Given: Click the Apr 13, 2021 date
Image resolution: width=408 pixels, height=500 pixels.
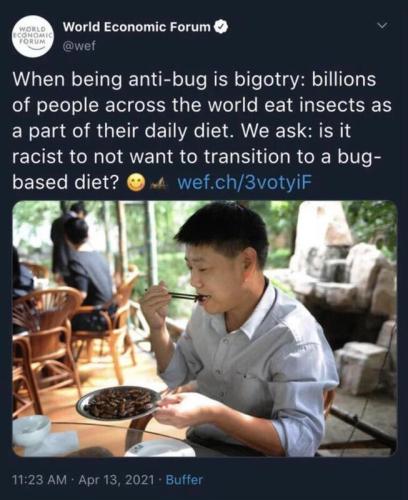Looking at the screenshot, I should click(117, 480).
